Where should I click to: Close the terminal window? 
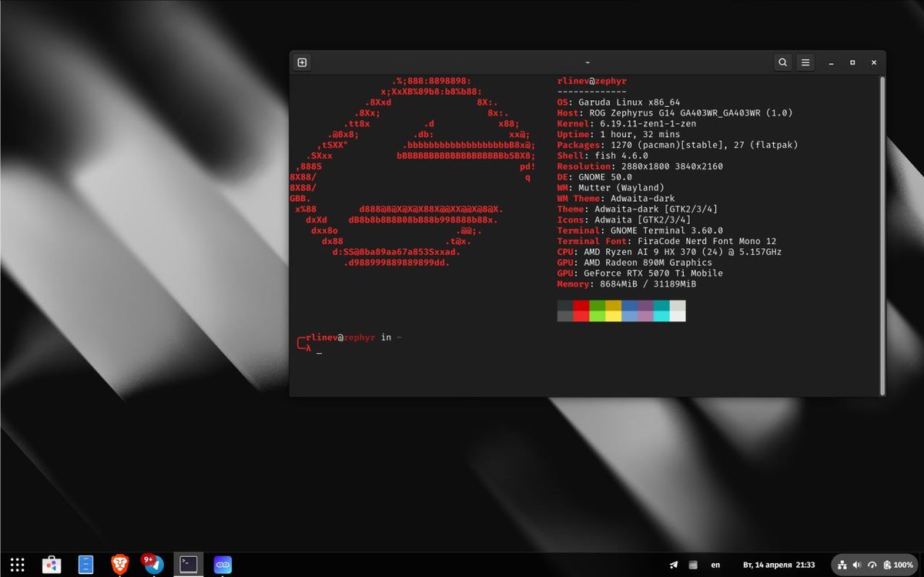[x=874, y=62]
